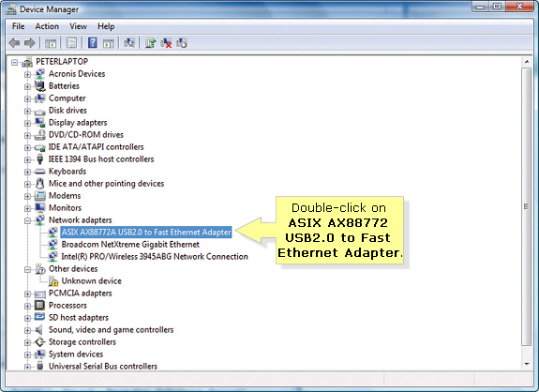Collapse the Network adapters node

click(x=27, y=220)
